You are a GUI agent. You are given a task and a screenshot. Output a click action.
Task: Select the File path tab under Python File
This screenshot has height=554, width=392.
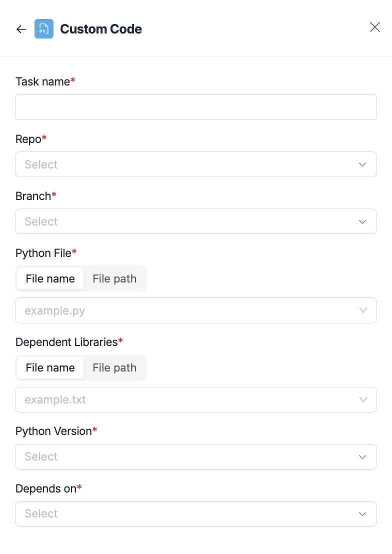click(114, 278)
